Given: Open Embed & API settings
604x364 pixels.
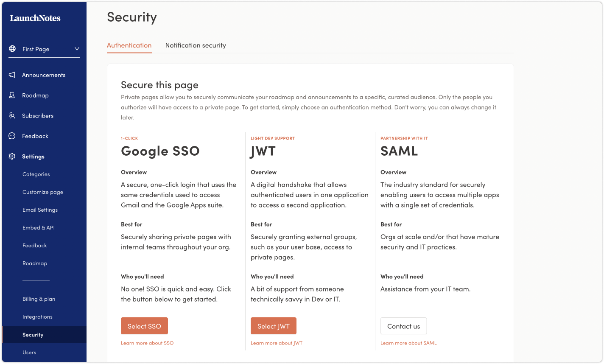Looking at the screenshot, I should click(39, 228).
